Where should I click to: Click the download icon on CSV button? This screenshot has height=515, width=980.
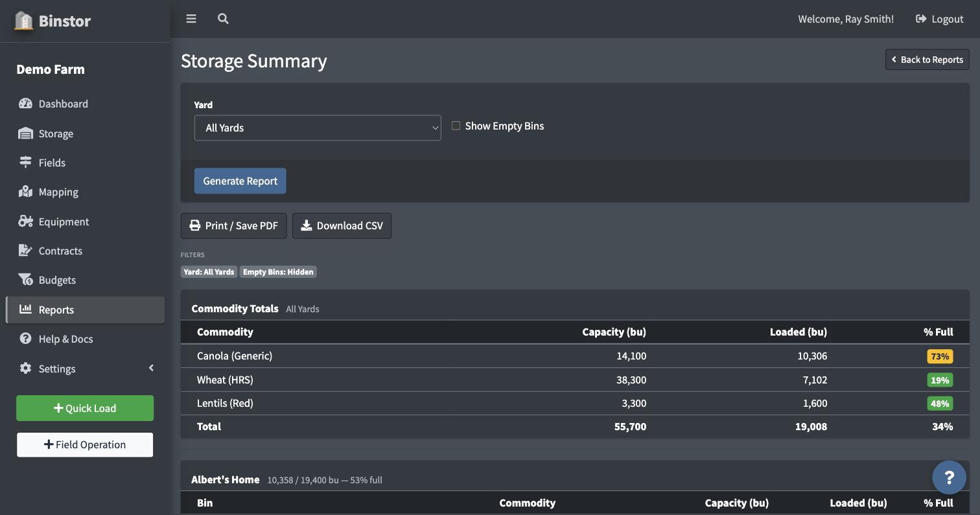(x=306, y=225)
